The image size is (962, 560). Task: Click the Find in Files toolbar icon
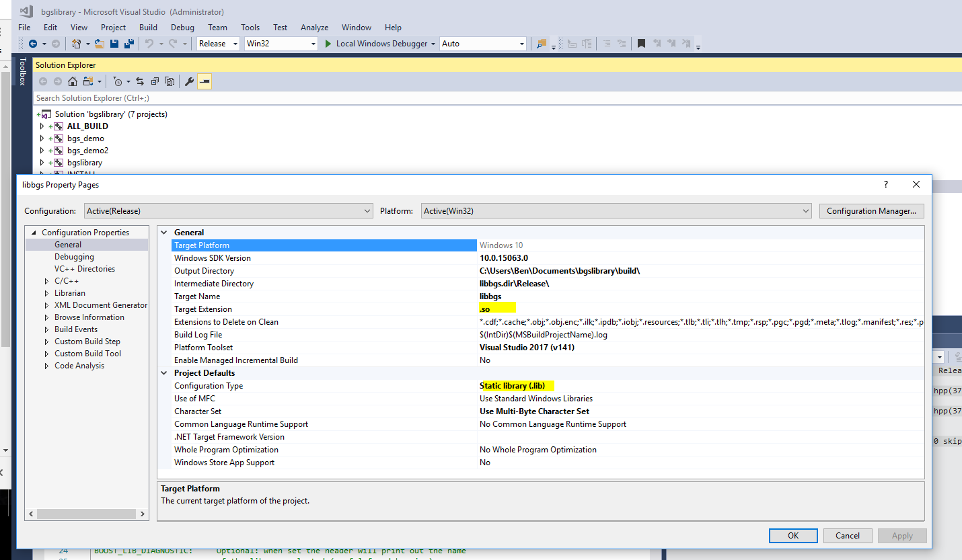tap(542, 44)
